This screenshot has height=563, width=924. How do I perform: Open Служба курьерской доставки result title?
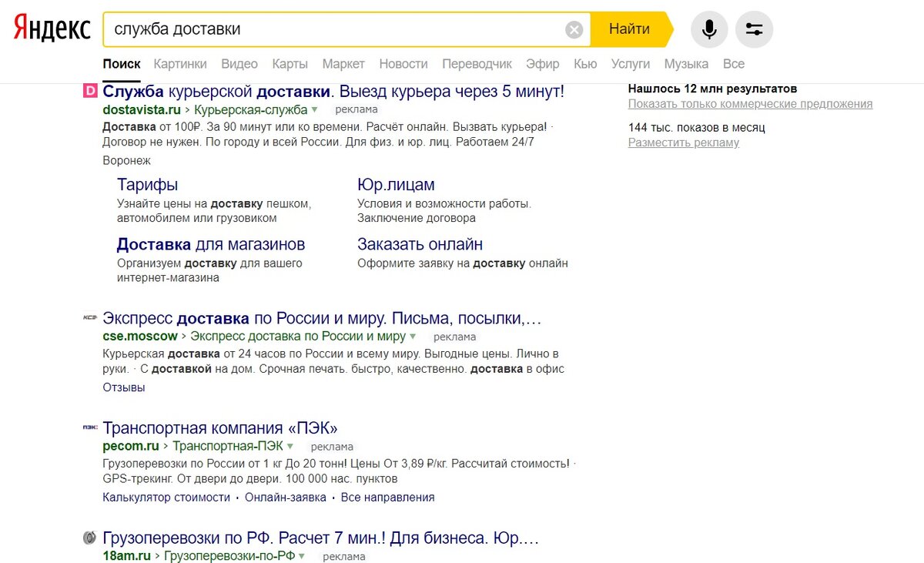333,91
